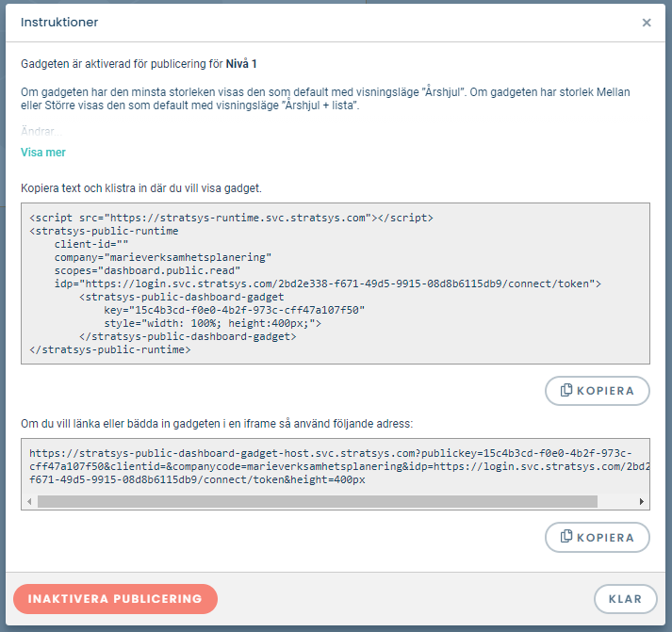Click the copy icon beside the lower KOPIERA label
Image resolution: width=672 pixels, height=632 pixels.
566,536
